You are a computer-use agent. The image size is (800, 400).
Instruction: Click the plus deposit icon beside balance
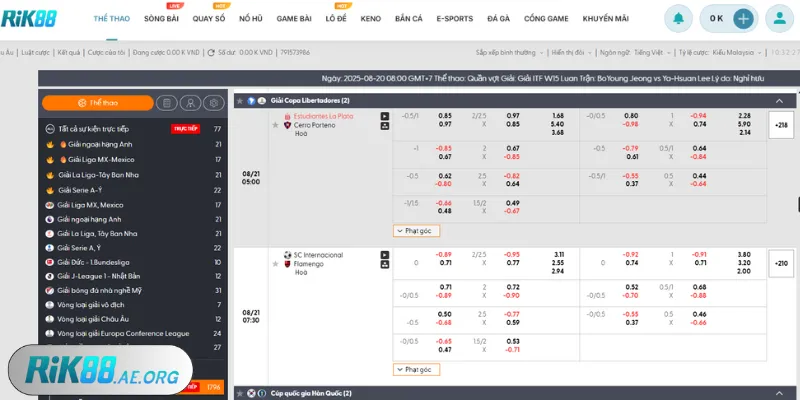pyautogui.click(x=743, y=19)
